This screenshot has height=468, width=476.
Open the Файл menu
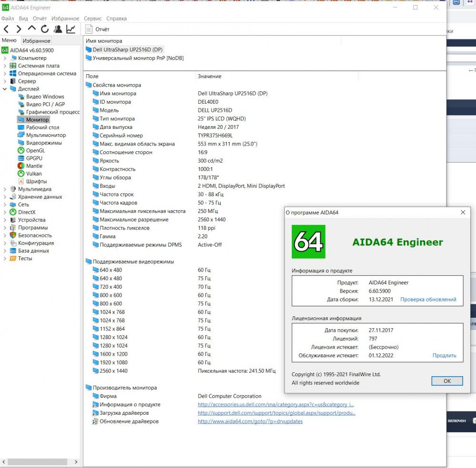pyautogui.click(x=8, y=19)
